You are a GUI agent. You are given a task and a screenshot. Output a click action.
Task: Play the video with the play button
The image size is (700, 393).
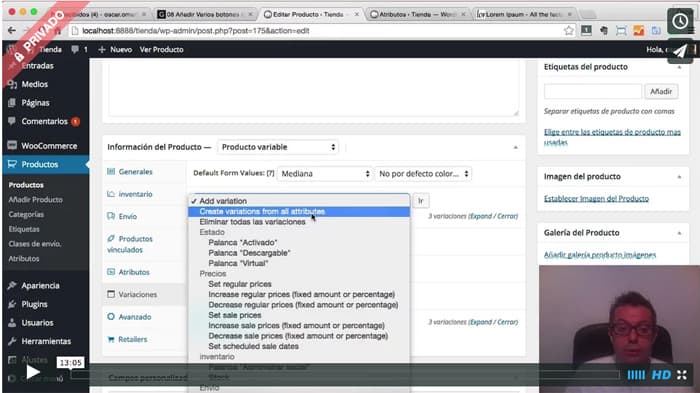click(x=33, y=372)
